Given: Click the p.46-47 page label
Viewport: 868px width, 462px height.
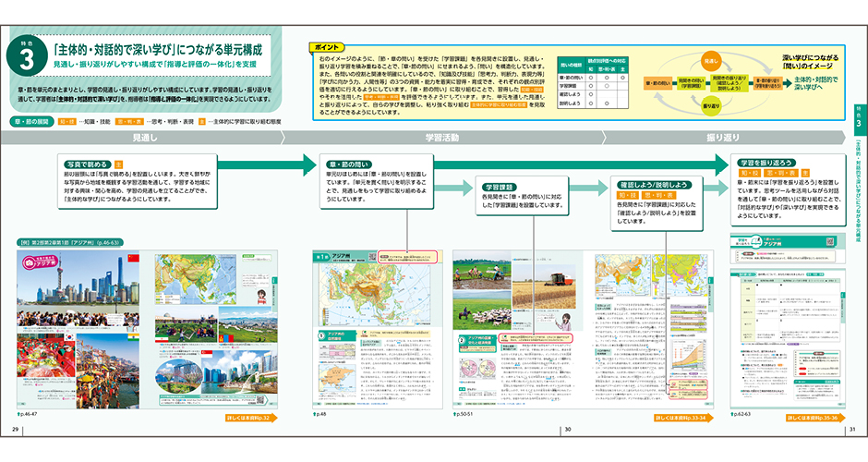Looking at the screenshot, I should tap(27, 413).
